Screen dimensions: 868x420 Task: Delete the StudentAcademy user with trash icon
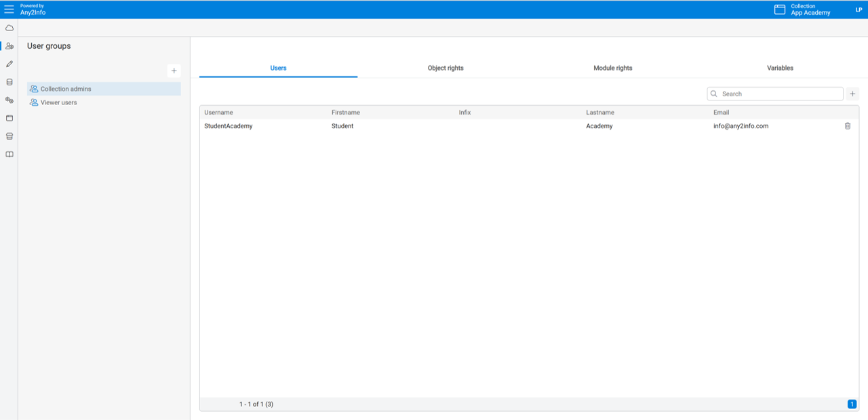[x=847, y=126]
